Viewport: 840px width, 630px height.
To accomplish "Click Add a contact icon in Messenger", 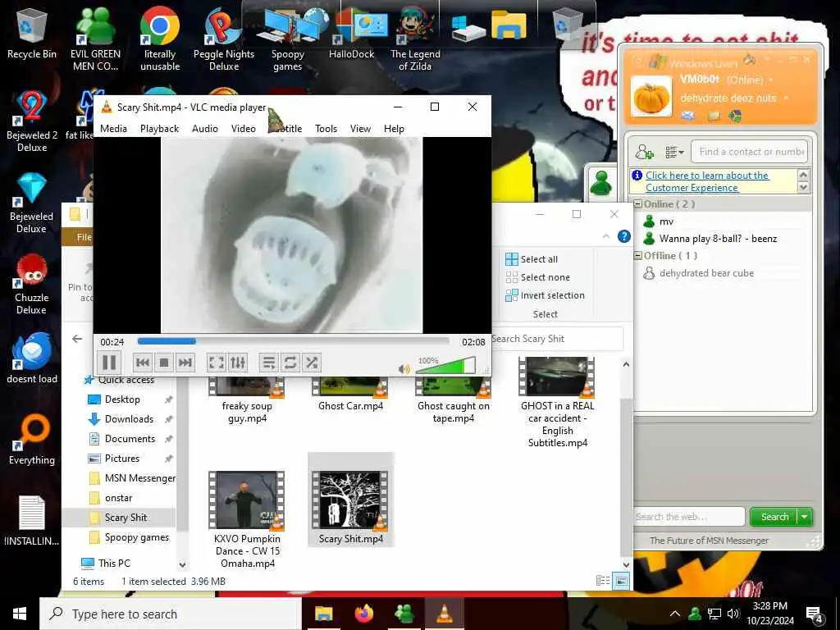I will (x=644, y=152).
